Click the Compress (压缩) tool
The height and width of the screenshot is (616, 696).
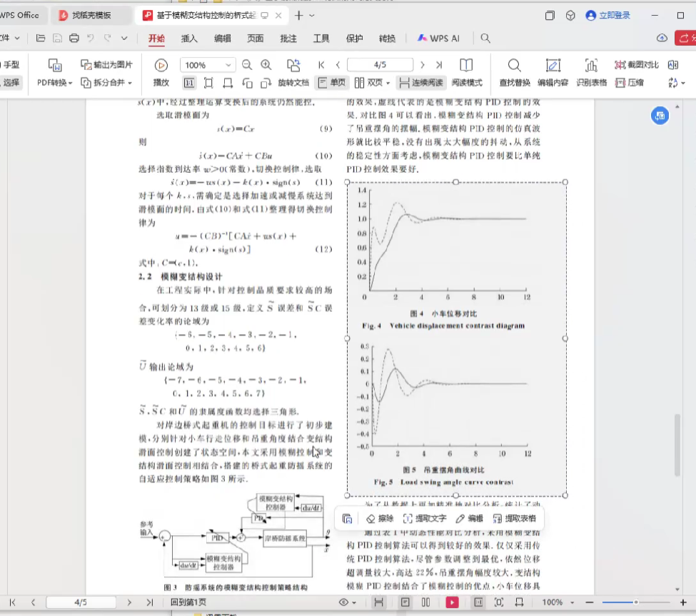pos(630,83)
